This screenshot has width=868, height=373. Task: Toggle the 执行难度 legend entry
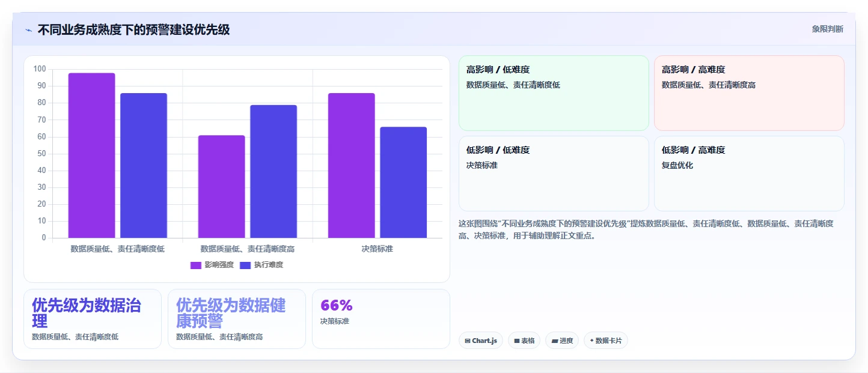click(261, 265)
